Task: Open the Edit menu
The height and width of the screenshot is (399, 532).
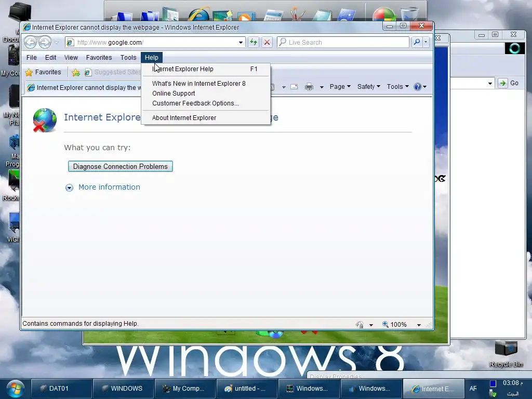Action: pos(50,57)
